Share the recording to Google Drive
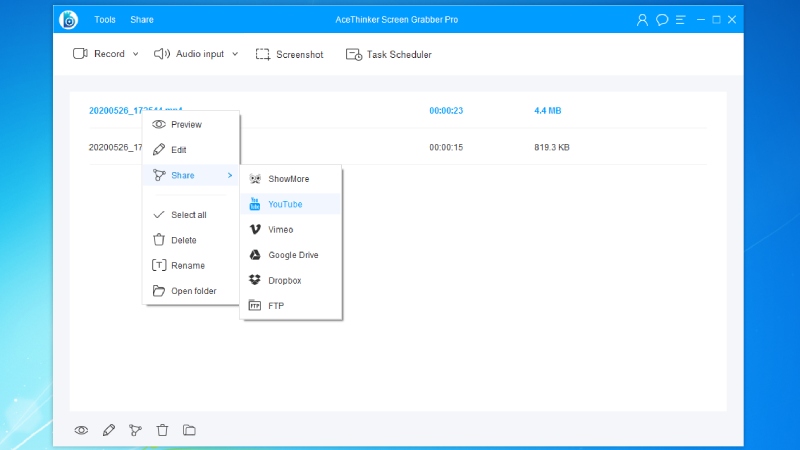The height and width of the screenshot is (450, 800). [x=290, y=255]
